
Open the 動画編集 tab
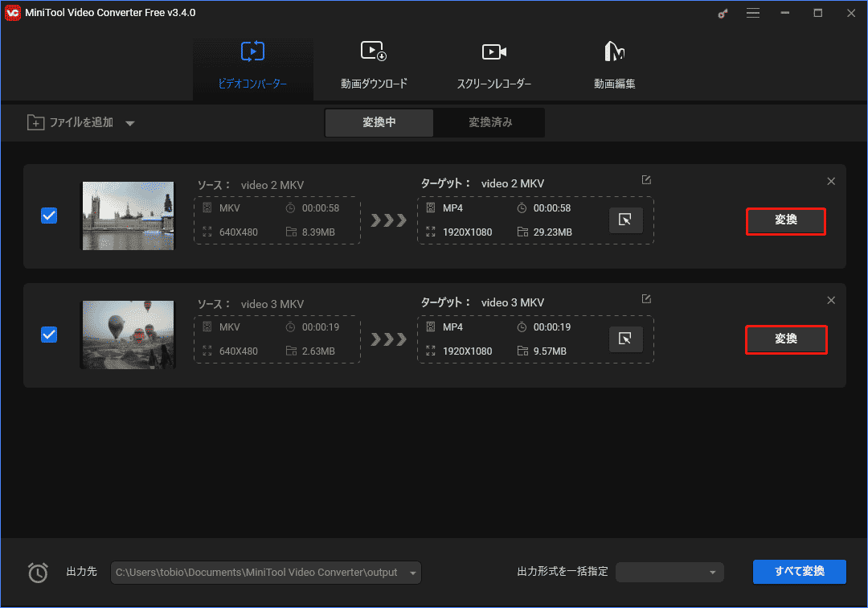(x=615, y=67)
